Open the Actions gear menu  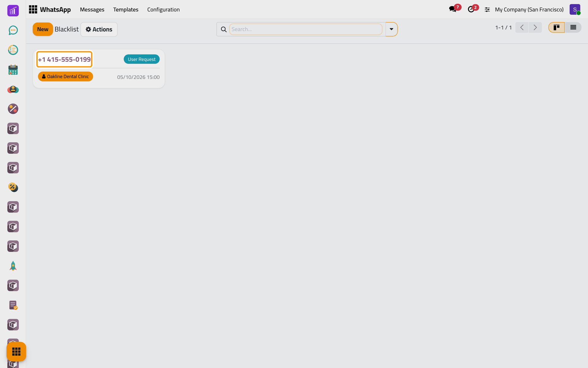click(x=99, y=29)
